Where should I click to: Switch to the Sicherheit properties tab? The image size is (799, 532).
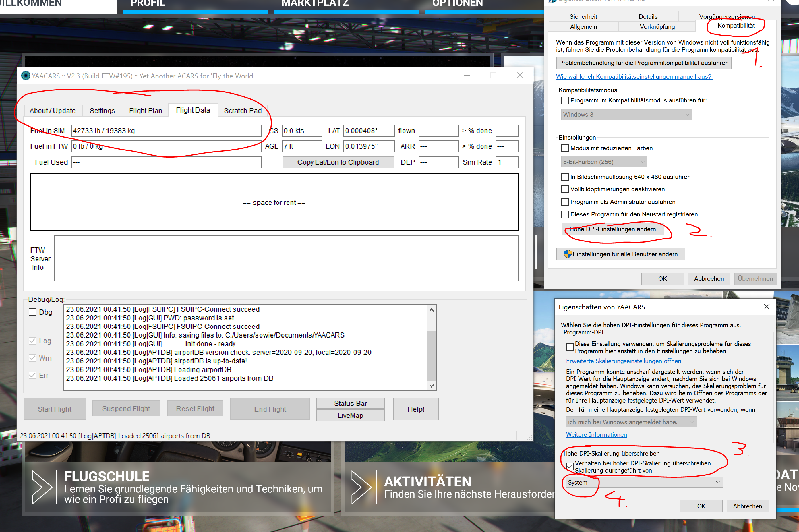583,16
